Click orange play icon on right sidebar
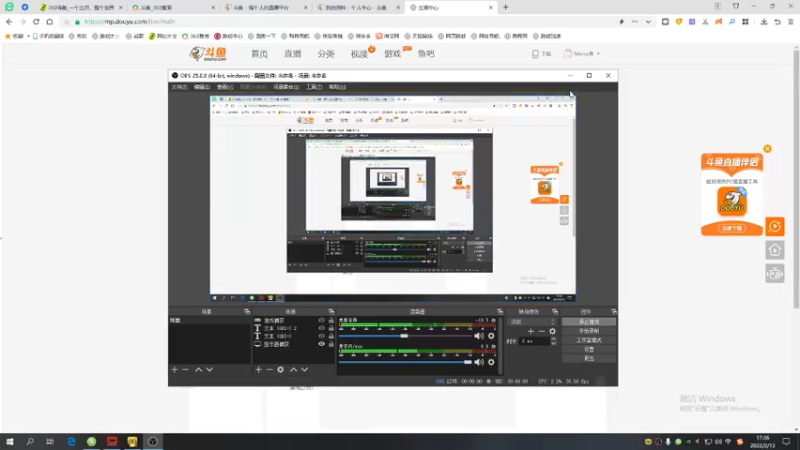800x450 pixels. (x=774, y=226)
